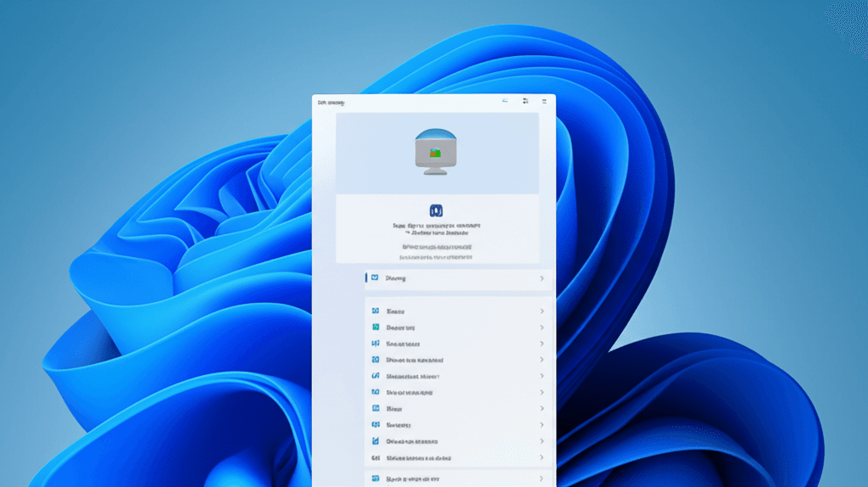Click the gray icon in the settings list
This screenshot has height=487, width=868.
[376, 458]
